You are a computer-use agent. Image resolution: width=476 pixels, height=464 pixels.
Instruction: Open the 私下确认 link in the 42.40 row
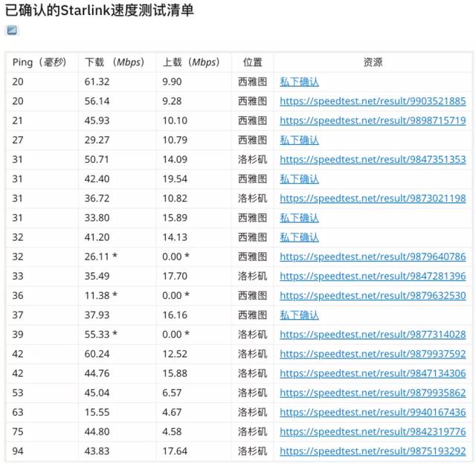[299, 179]
